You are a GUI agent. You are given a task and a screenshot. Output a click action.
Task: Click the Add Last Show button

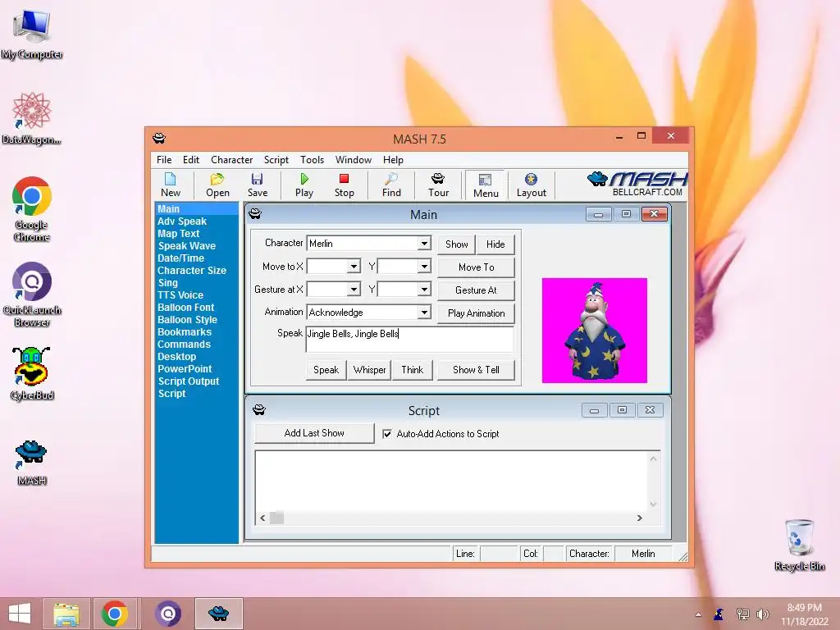click(314, 433)
